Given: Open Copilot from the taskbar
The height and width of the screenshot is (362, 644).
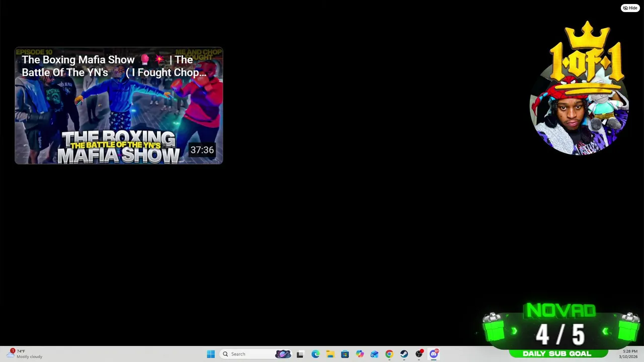Looking at the screenshot, I should [x=360, y=354].
